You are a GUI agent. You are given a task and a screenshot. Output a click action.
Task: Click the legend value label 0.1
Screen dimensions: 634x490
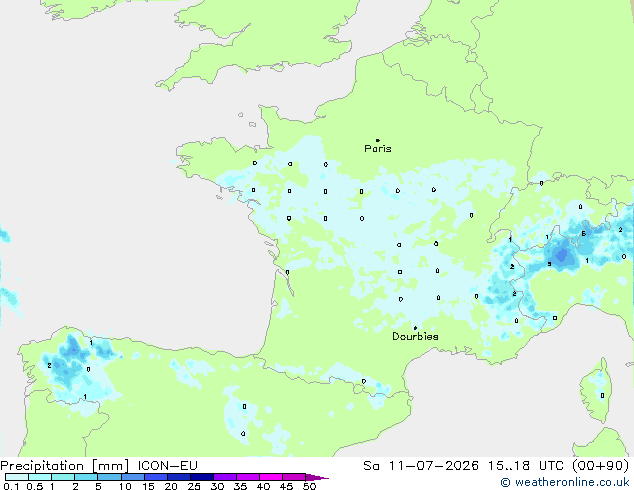[x=11, y=486]
